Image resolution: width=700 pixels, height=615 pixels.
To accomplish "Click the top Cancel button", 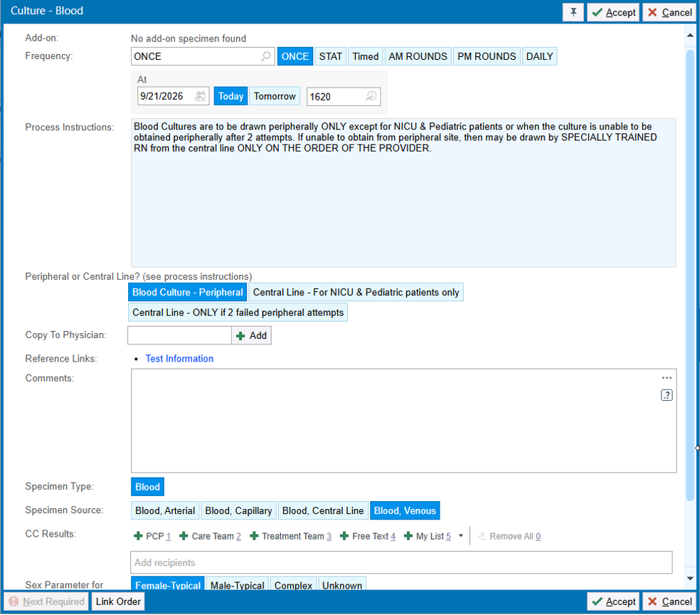I will tap(669, 12).
